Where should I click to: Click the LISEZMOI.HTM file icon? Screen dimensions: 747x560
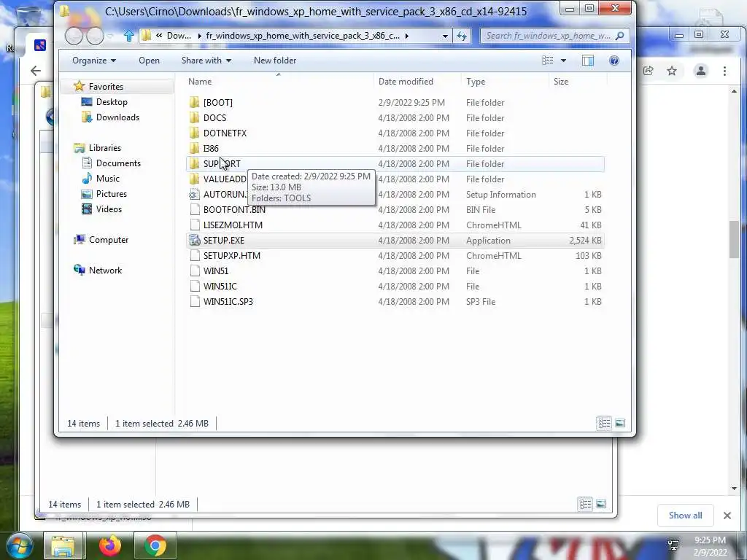click(194, 225)
